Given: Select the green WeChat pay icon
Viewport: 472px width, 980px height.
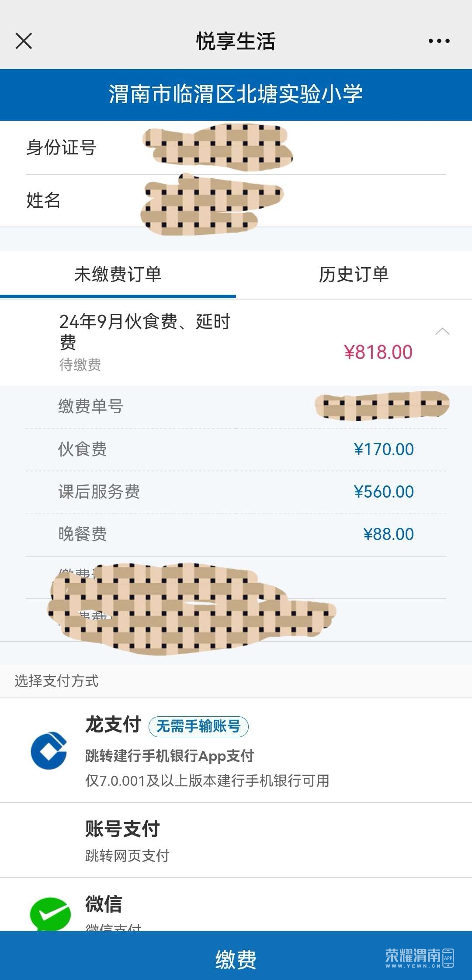Looking at the screenshot, I should (x=50, y=913).
